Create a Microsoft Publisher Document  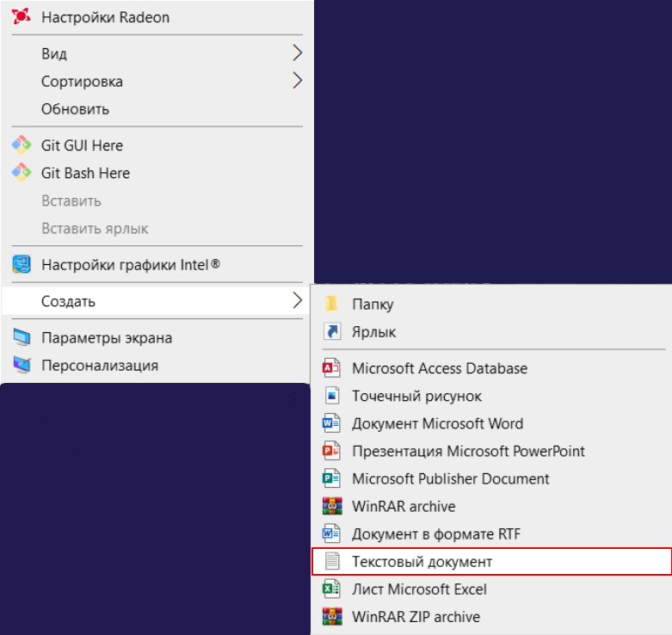(491, 478)
